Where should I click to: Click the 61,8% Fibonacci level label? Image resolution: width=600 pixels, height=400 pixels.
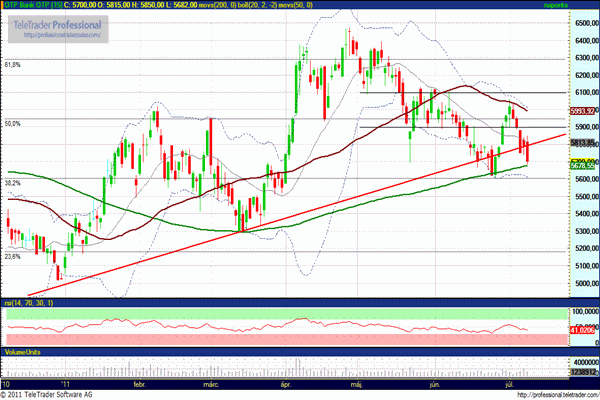point(14,65)
